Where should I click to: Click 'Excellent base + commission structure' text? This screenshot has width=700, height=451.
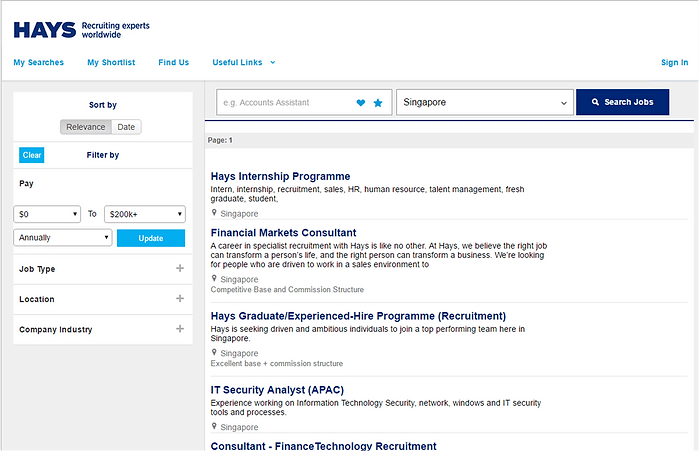277,363
